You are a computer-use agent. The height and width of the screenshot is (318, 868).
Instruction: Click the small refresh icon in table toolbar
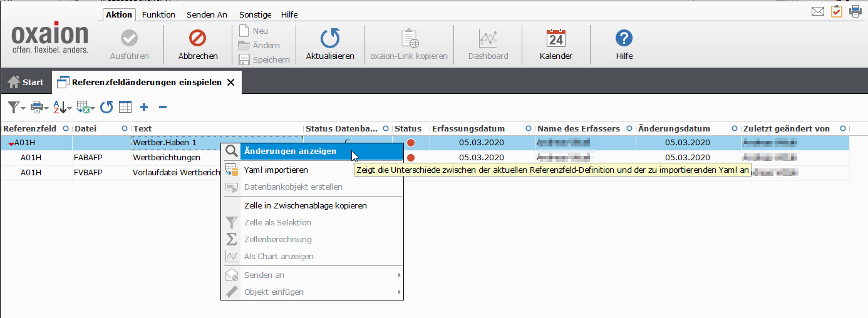(106, 107)
